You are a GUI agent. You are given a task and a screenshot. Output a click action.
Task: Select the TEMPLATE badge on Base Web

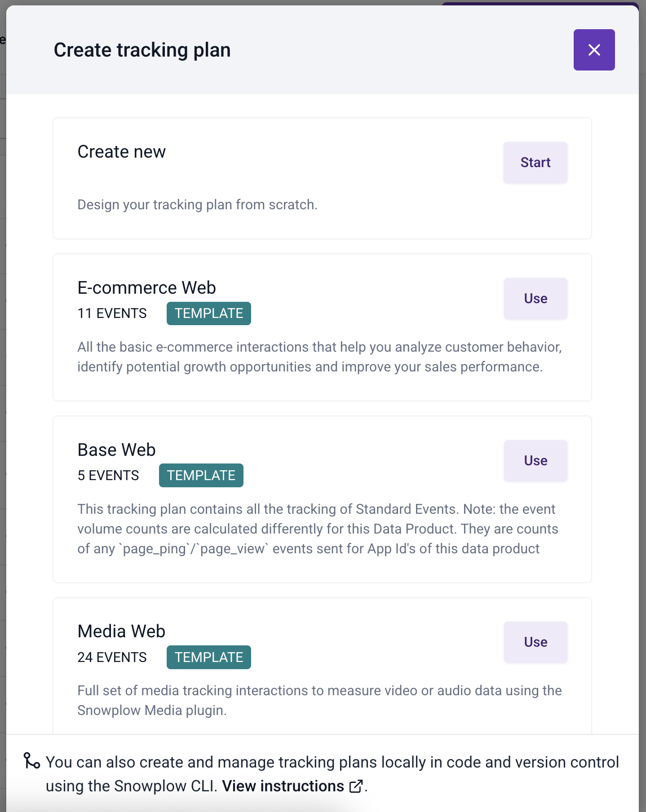[201, 475]
